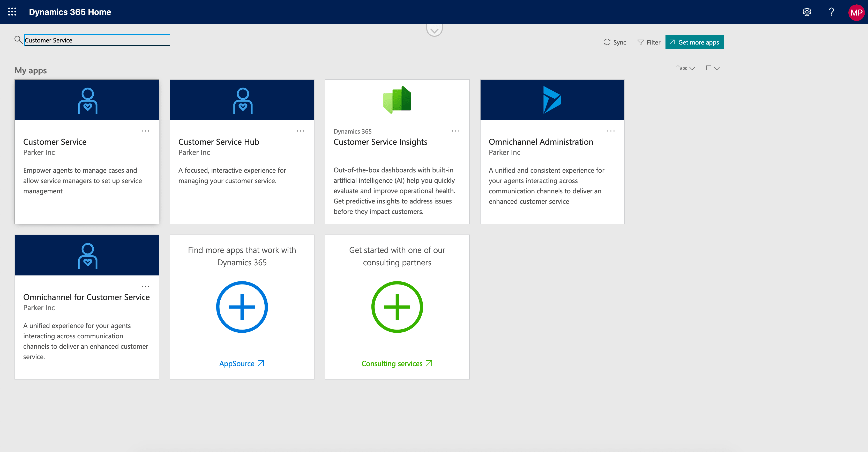Click the green Customer Service Insights logo
This screenshot has width=868, height=452.
click(397, 100)
